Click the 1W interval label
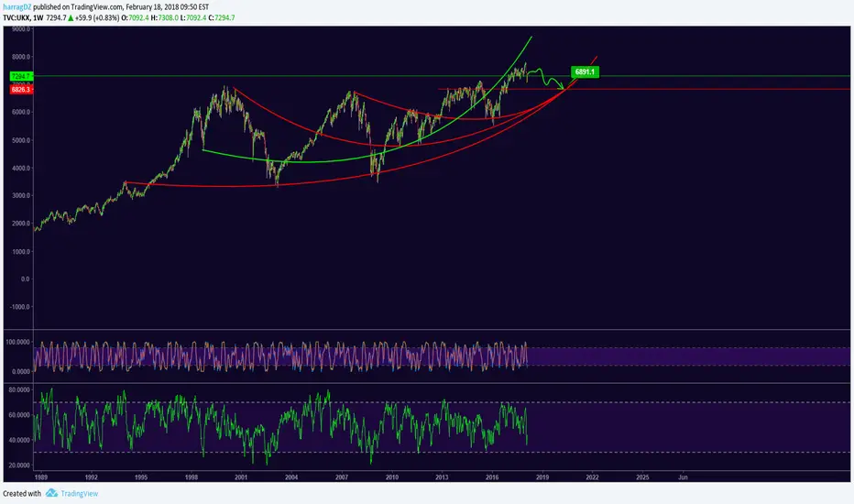The height and width of the screenshot is (504, 854). tap(38, 18)
